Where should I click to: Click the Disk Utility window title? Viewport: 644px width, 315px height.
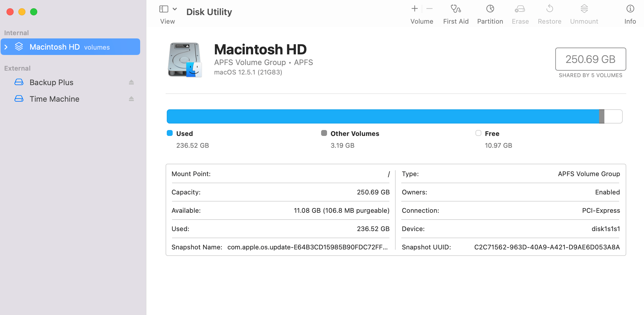[209, 12]
